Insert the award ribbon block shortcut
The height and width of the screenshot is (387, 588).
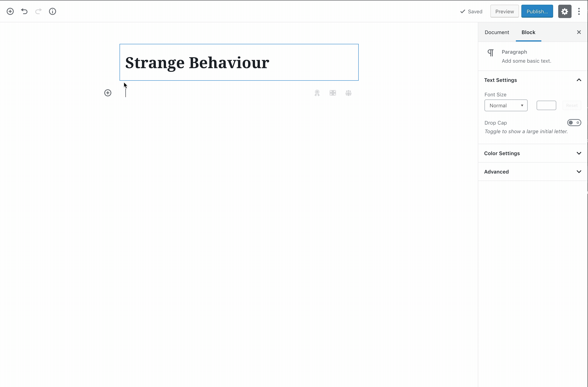pos(317,93)
